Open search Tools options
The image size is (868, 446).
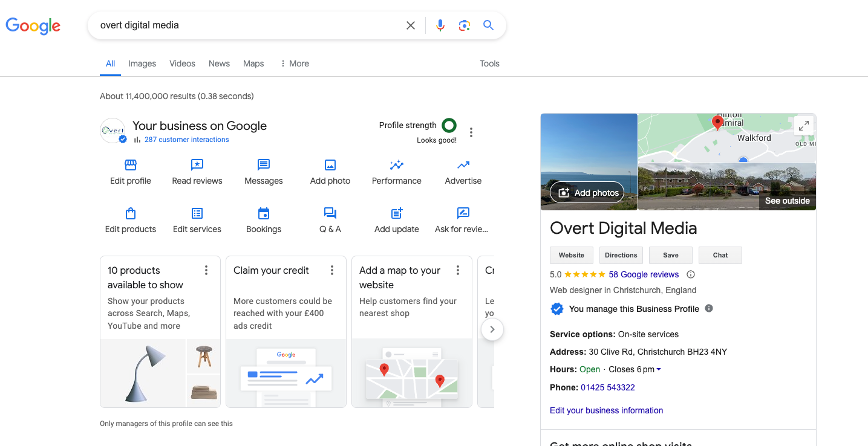489,63
